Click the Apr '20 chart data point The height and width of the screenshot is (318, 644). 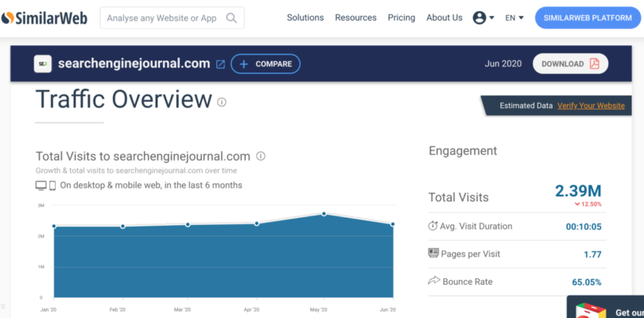click(x=257, y=223)
